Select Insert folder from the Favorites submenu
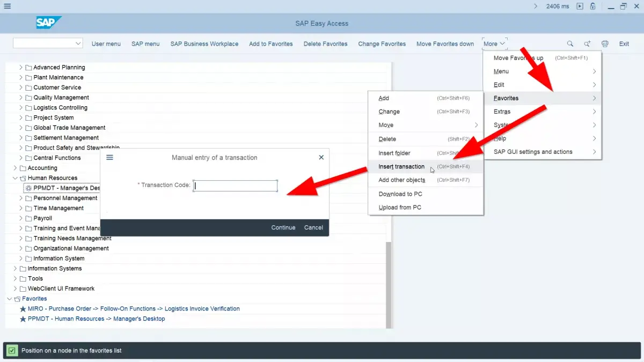 (x=426, y=153)
